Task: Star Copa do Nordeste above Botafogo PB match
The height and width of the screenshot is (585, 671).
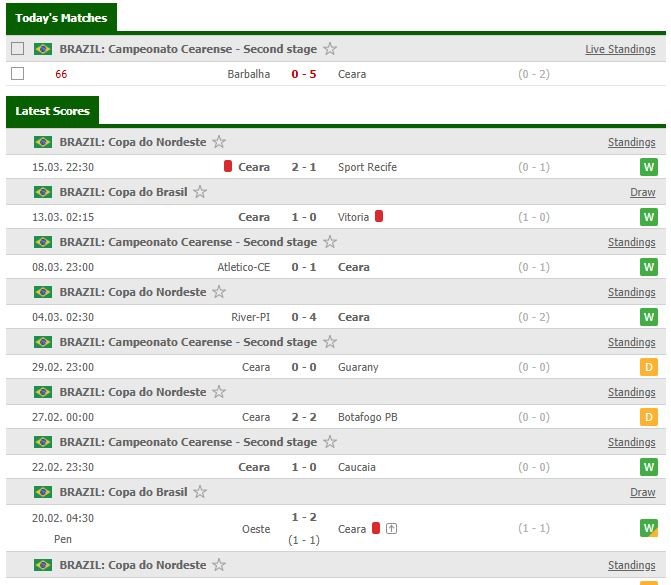Action: [219, 392]
